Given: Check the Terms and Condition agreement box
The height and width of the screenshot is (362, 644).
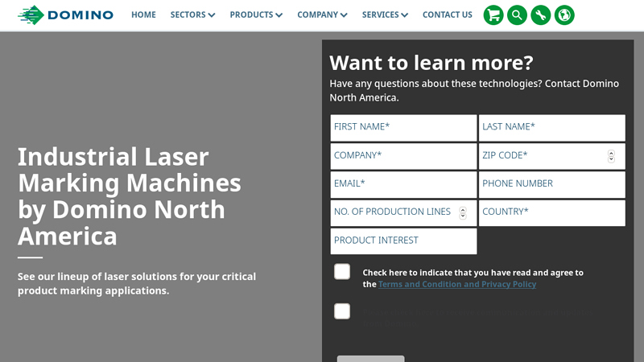Looking at the screenshot, I should click(341, 272).
